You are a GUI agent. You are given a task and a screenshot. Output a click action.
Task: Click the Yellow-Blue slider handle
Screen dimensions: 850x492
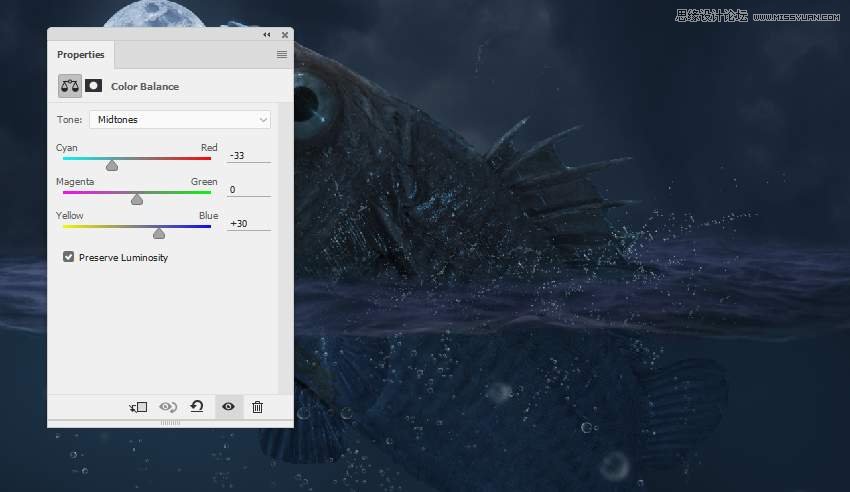(159, 233)
